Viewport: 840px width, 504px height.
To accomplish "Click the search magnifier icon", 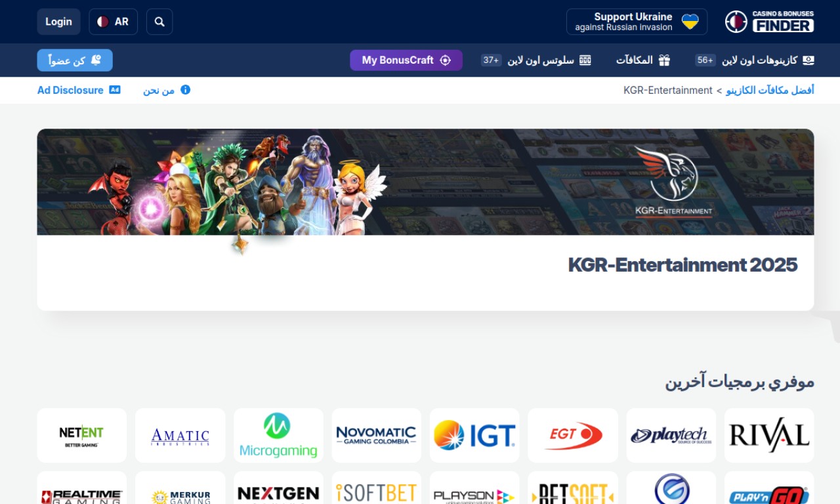I will tap(159, 22).
